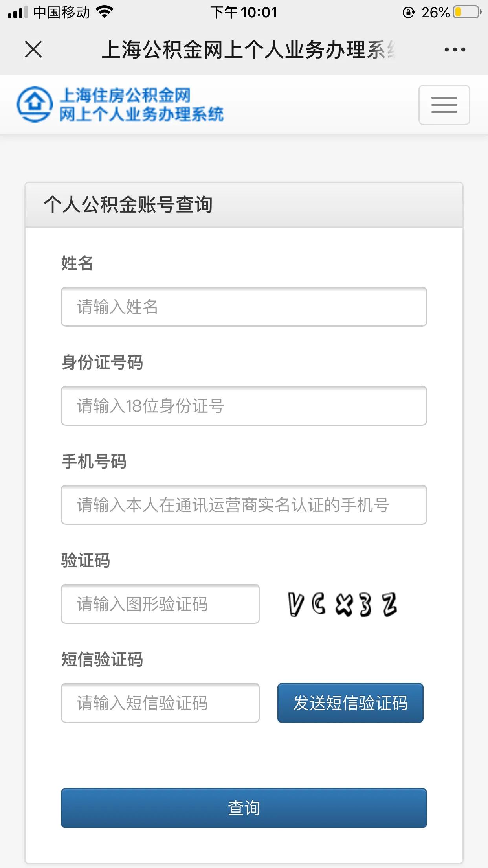
Task: Open the three-dot more options menu
Action: coord(455,50)
